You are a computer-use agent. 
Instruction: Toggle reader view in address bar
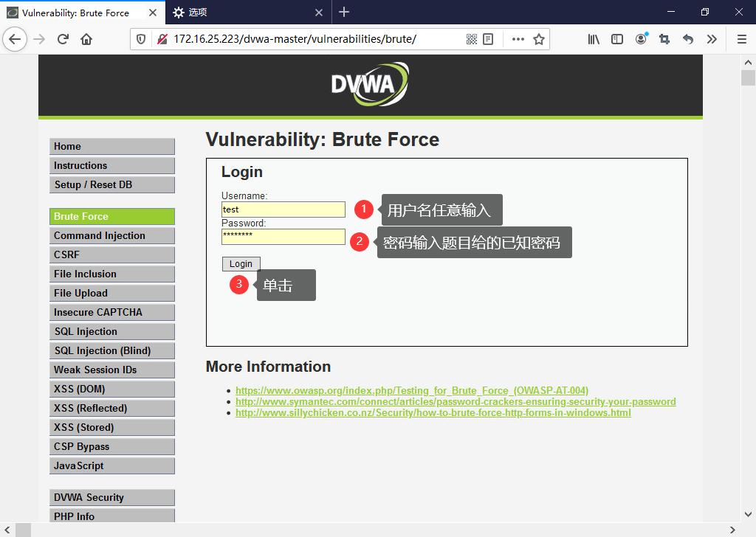click(x=488, y=39)
